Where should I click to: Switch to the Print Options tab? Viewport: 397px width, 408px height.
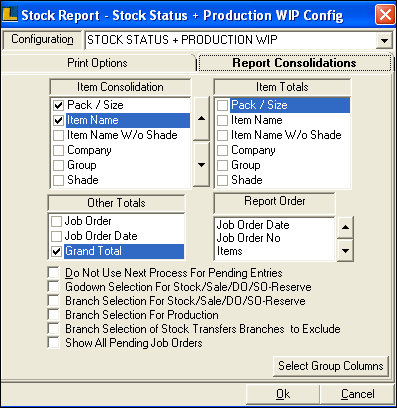coord(97,63)
